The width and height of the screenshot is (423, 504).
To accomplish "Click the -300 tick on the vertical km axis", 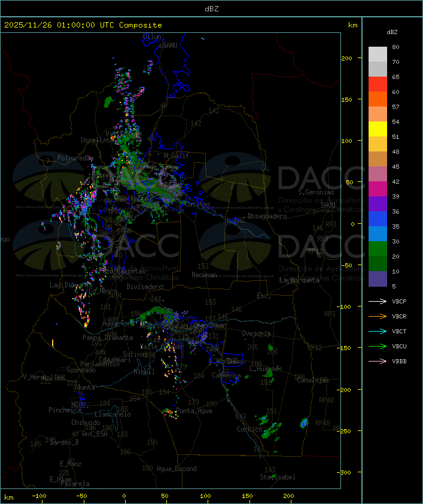I will (345, 472).
